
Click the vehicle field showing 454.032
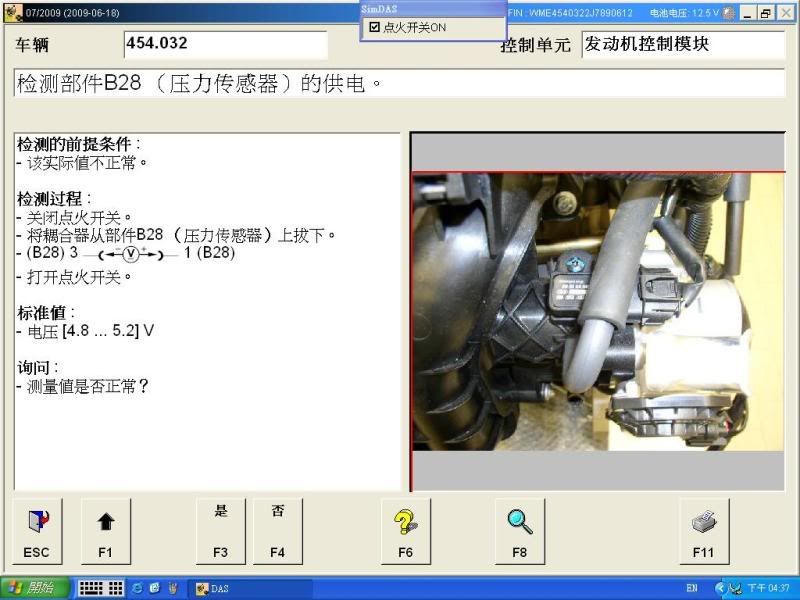225,45
